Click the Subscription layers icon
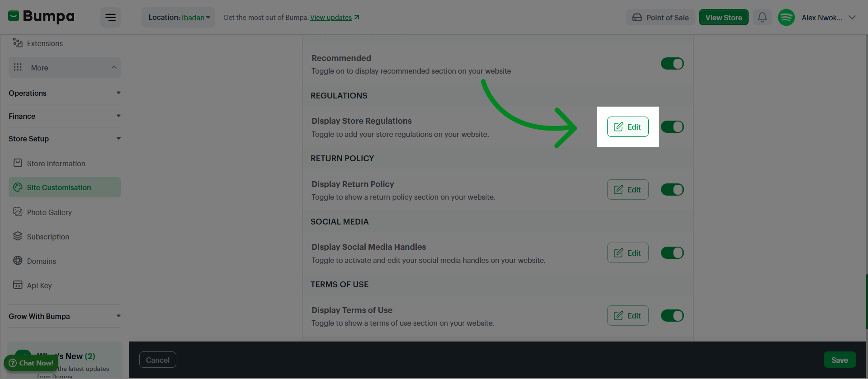This screenshot has width=868, height=379. pyautogui.click(x=18, y=236)
